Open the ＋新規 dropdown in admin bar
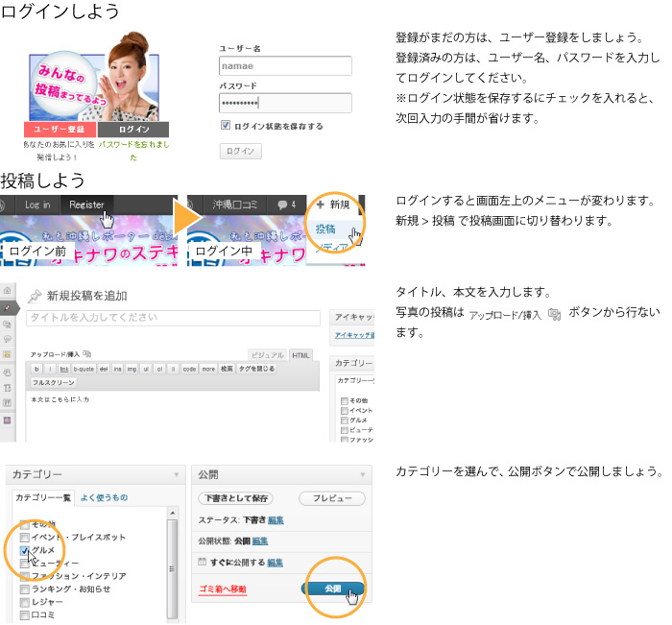Viewport: 672px width, 625px height. coord(333,204)
